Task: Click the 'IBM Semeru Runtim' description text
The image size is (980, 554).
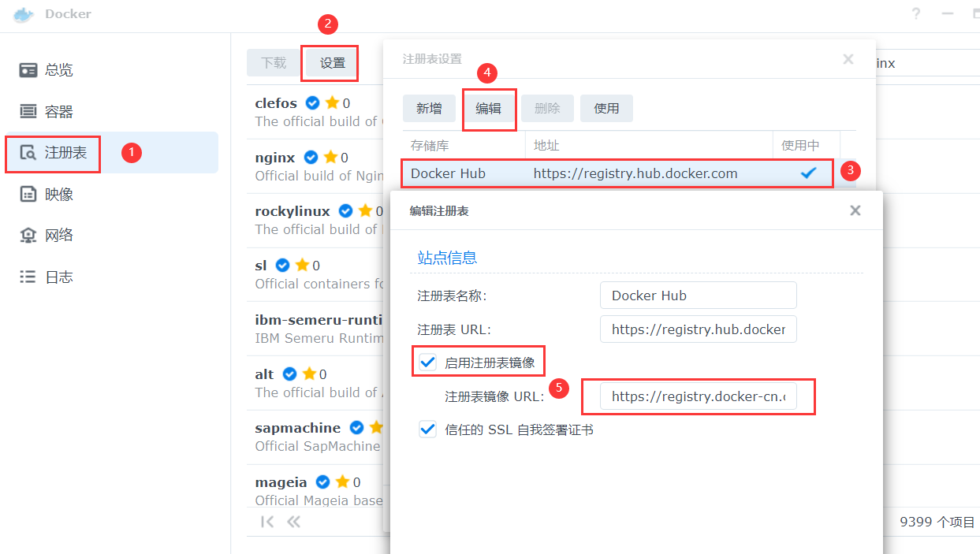Action: click(319, 338)
